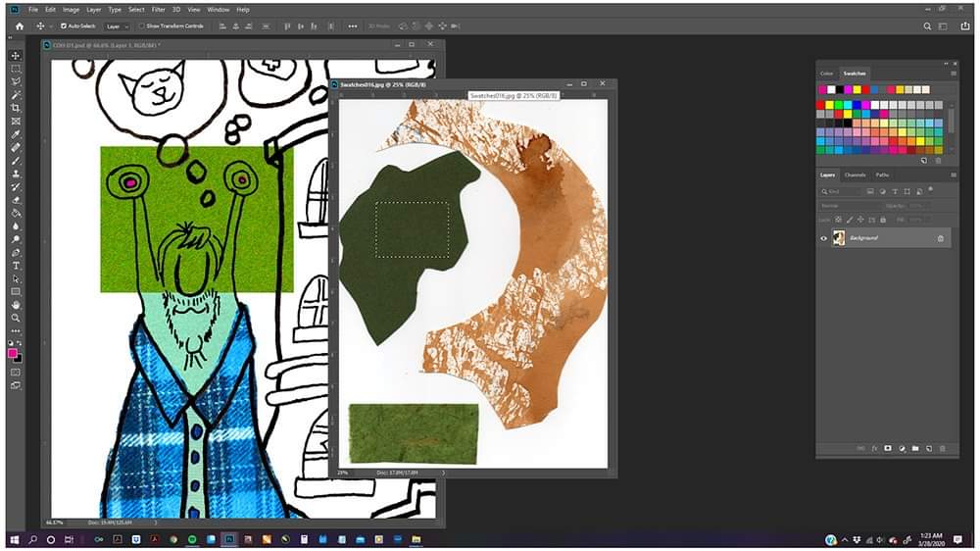Click the Home icon in options bar
The image size is (980, 551).
pyautogui.click(x=20, y=26)
